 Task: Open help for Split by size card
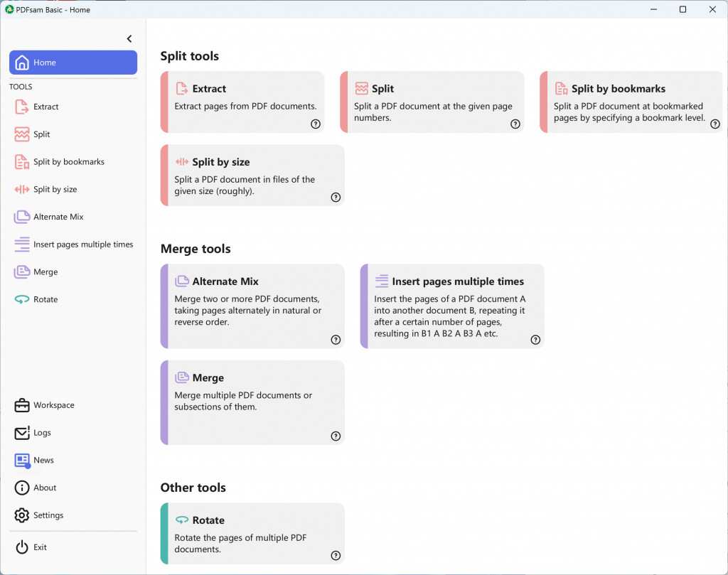(336, 198)
